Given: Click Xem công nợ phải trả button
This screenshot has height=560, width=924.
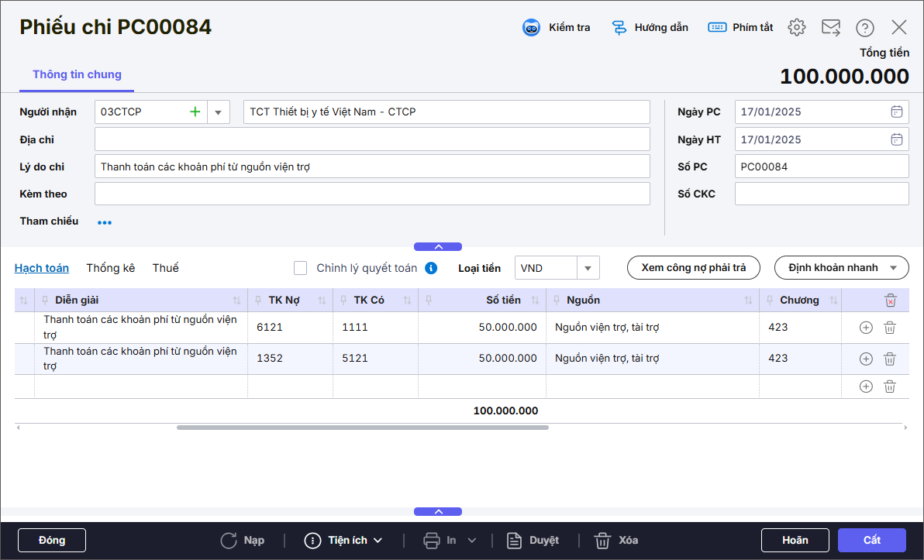Looking at the screenshot, I should (693, 268).
